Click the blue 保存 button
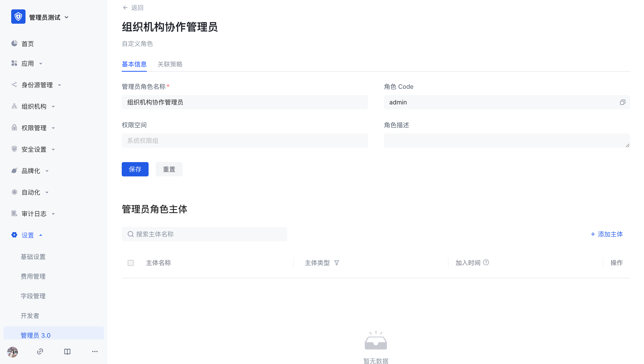Viewport: 644px width, 364px height. point(135,169)
